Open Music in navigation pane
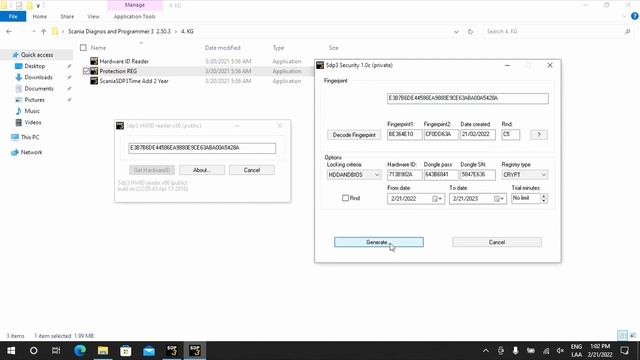640x360 pixels. point(32,111)
